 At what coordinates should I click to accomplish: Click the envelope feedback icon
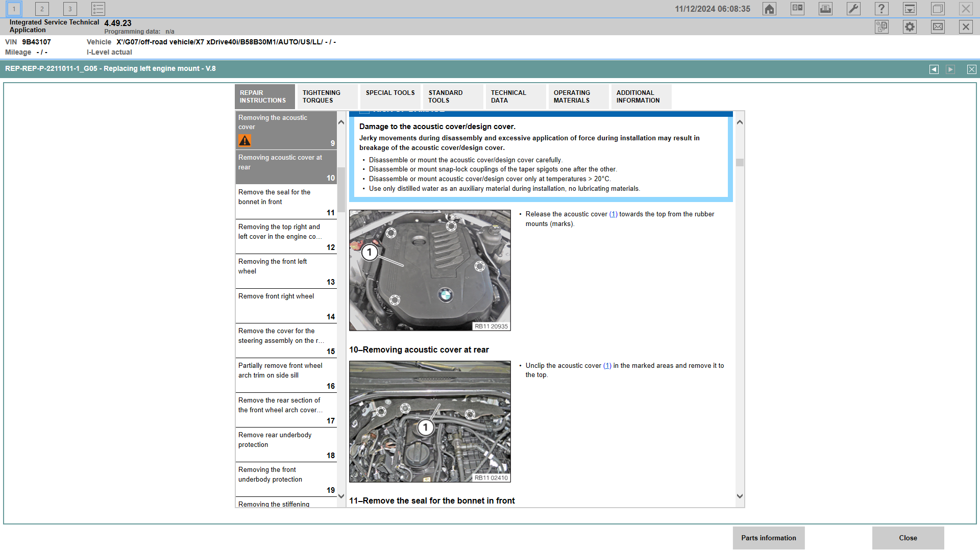click(938, 27)
